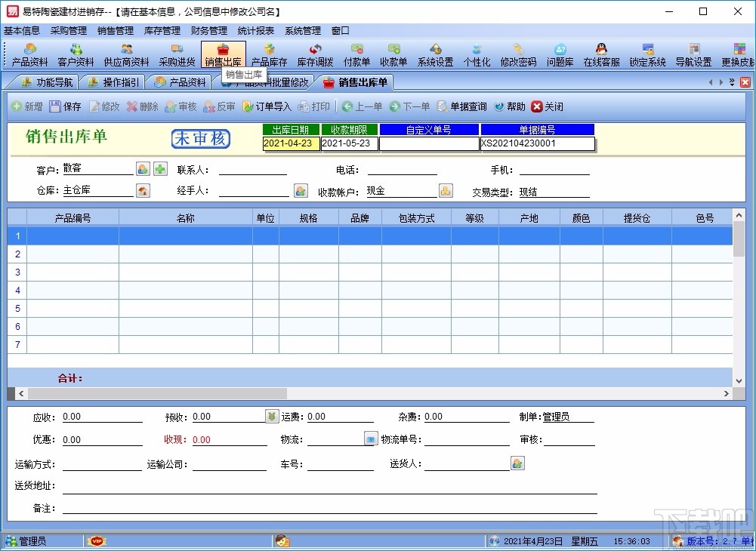Open the 客户 lookup selector
This screenshot has height=551, width=756.
tap(143, 168)
